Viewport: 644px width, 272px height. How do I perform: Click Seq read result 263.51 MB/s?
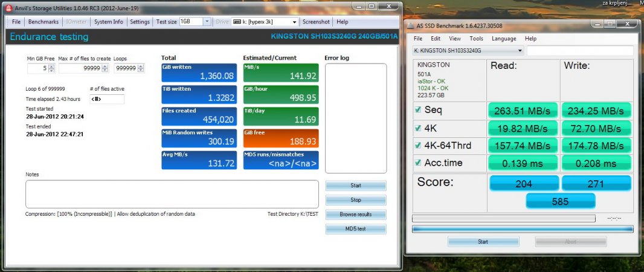[523, 111]
